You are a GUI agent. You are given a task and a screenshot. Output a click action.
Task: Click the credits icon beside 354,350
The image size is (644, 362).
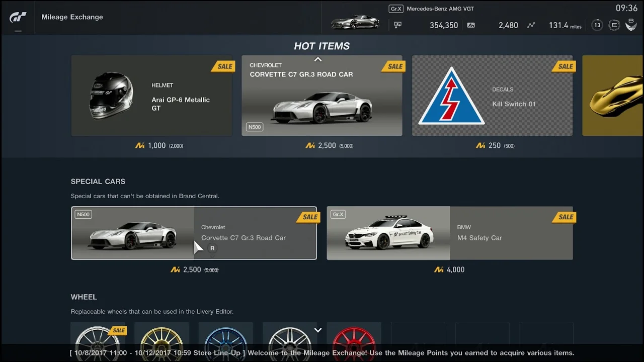(398, 25)
